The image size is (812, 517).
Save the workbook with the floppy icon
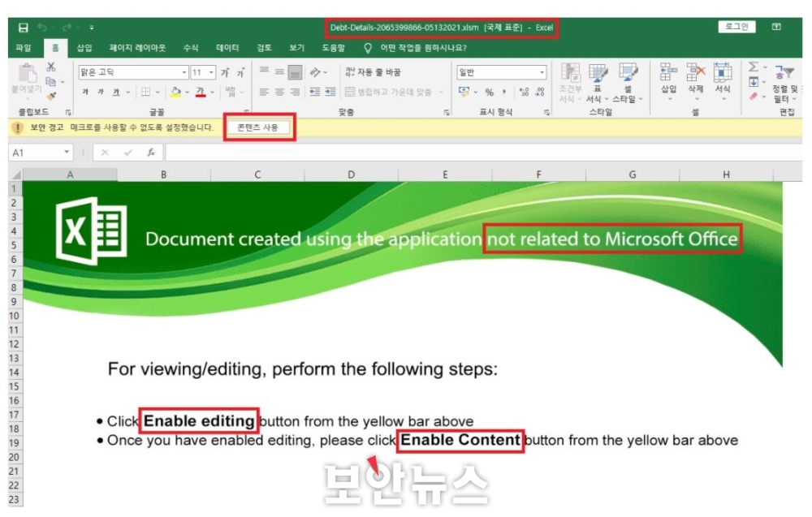tap(24, 28)
